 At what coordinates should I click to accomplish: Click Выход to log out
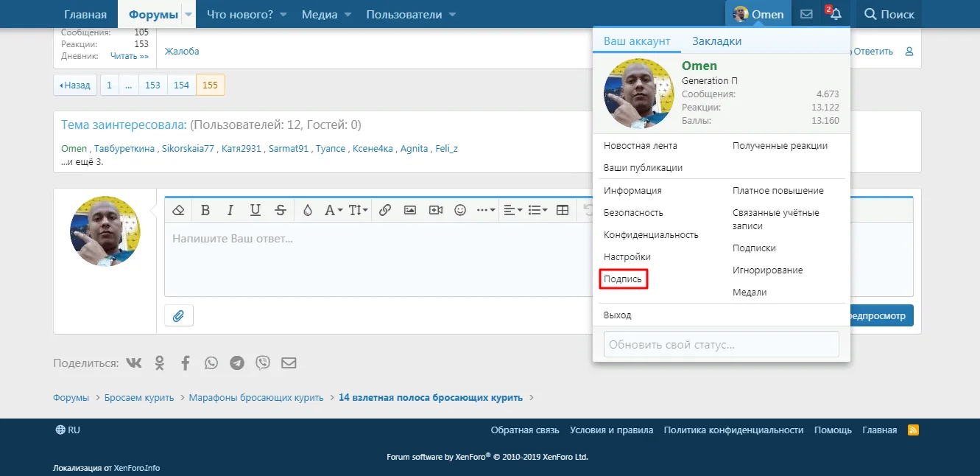coord(617,315)
